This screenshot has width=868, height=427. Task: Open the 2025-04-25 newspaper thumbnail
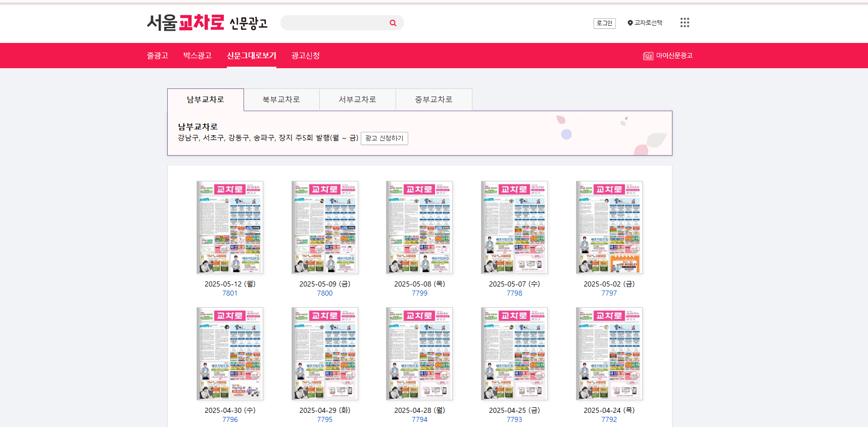click(x=514, y=354)
